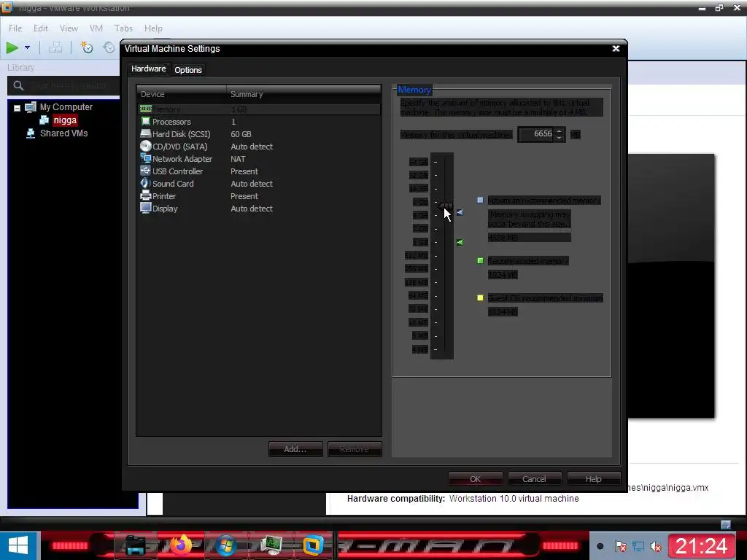
Task: Click the greyed Send Ctrl+Alt+Del toolbar icon
Action: 55,47
